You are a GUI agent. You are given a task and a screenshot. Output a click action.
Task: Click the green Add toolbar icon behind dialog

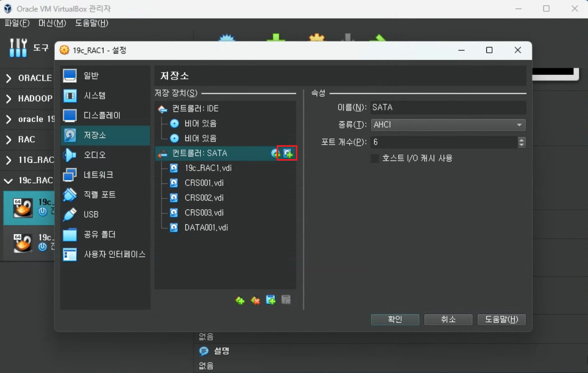[x=276, y=38]
